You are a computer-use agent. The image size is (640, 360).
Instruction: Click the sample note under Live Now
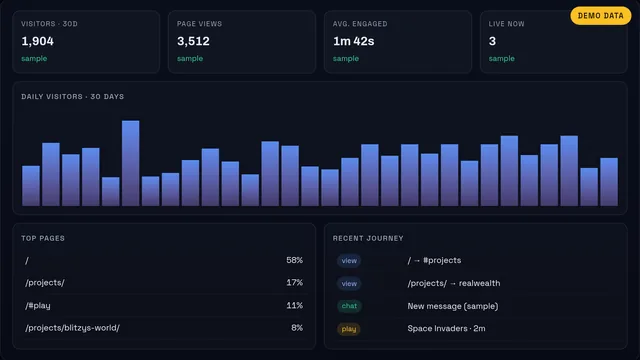tap(502, 59)
